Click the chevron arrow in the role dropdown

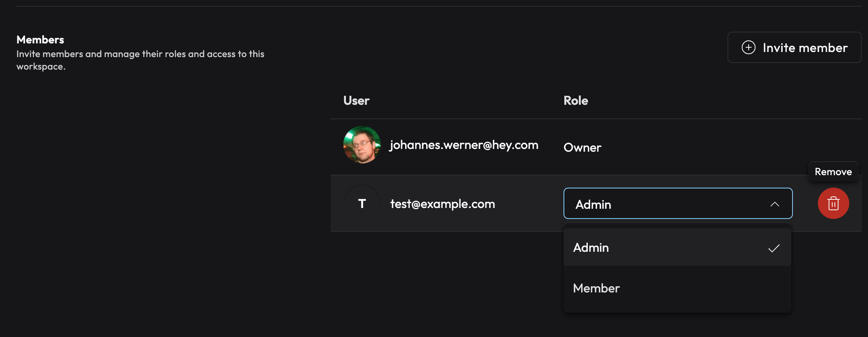(775, 204)
